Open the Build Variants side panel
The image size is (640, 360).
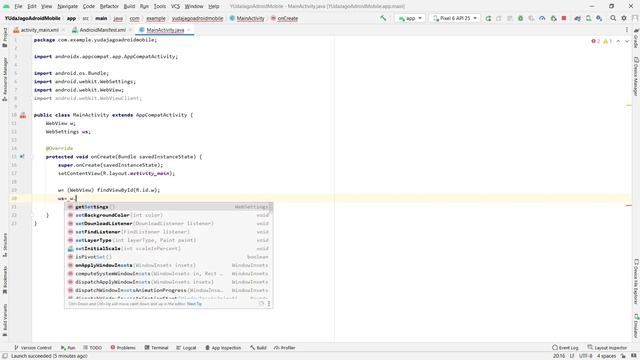tap(5, 320)
